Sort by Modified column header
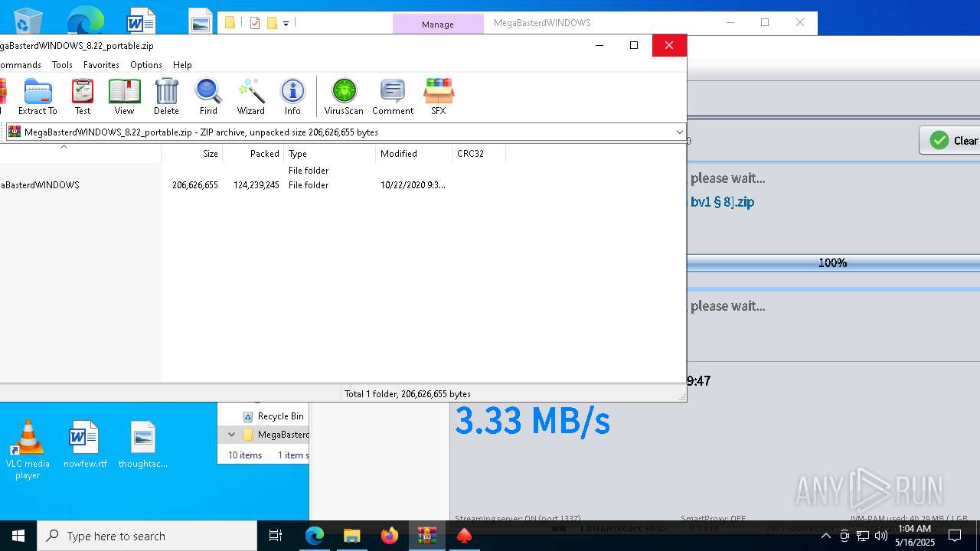980x551 pixels. [x=413, y=154]
